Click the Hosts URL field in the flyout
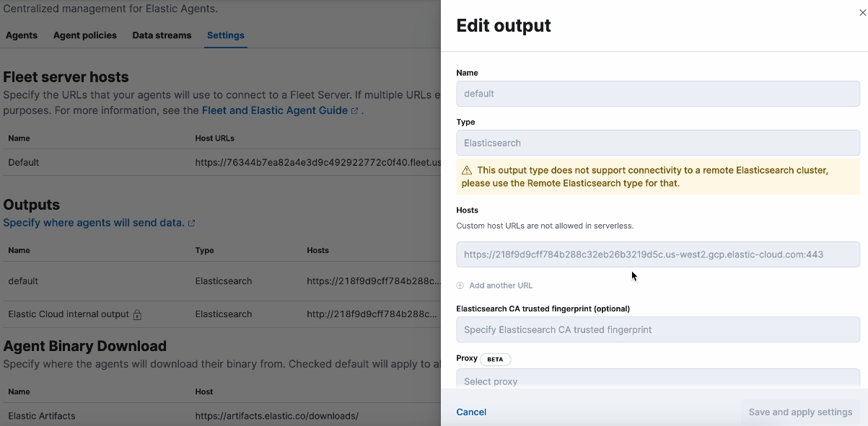The width and height of the screenshot is (868, 426). (x=657, y=254)
